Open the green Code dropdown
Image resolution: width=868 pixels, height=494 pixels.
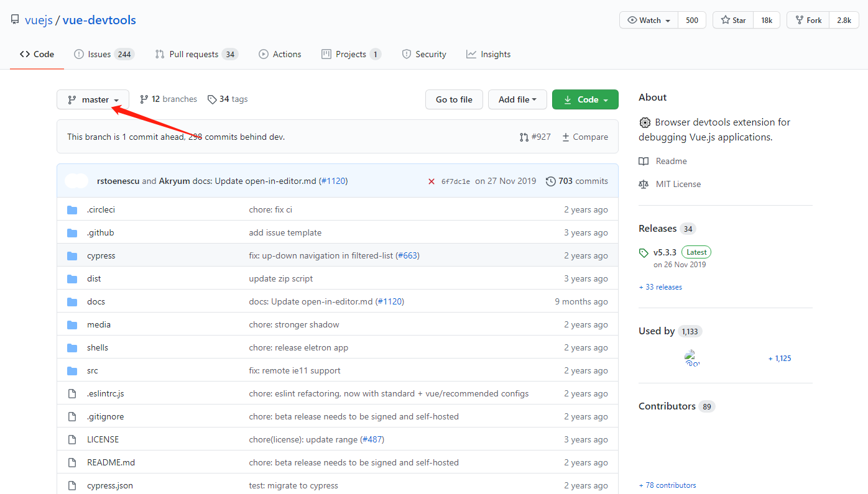coord(585,99)
